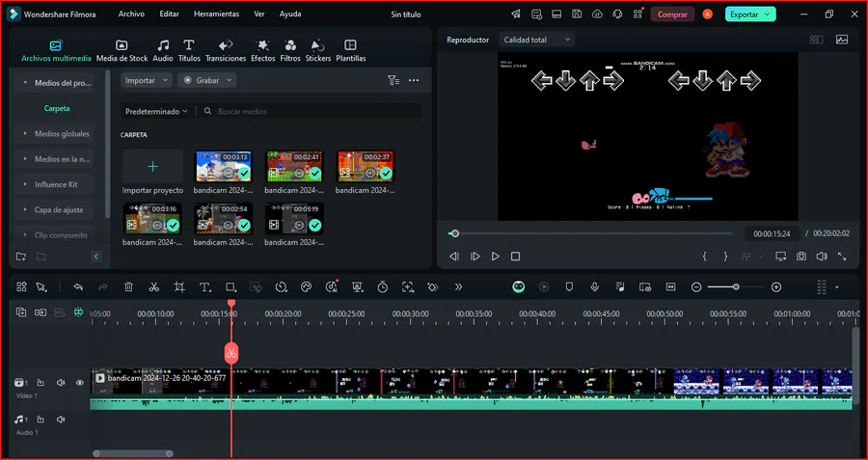The image size is (868, 460).
Task: Toggle visibility of Video 1 track
Action: [80, 383]
